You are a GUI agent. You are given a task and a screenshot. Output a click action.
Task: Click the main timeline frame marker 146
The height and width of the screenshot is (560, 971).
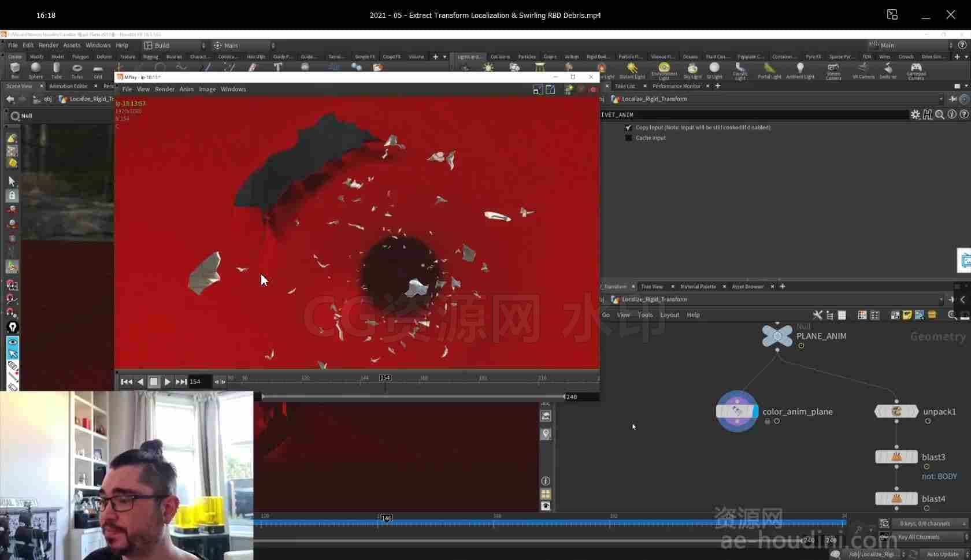[x=387, y=518]
